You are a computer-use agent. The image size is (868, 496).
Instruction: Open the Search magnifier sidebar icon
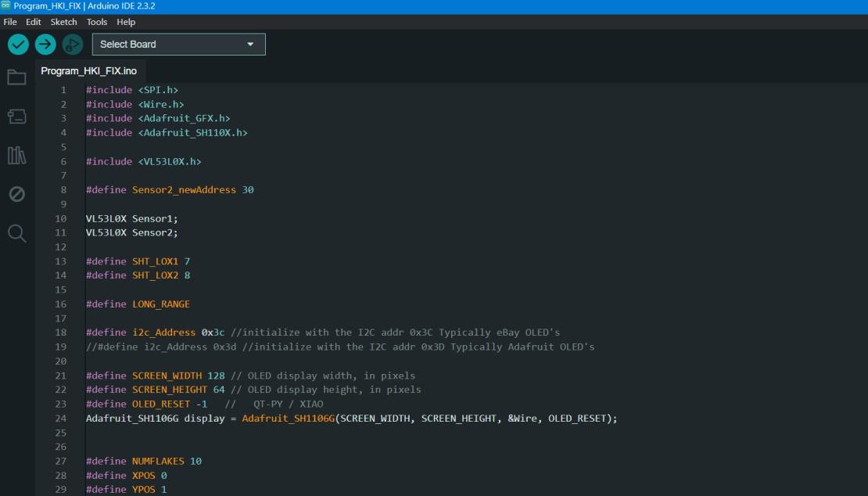[x=16, y=233]
